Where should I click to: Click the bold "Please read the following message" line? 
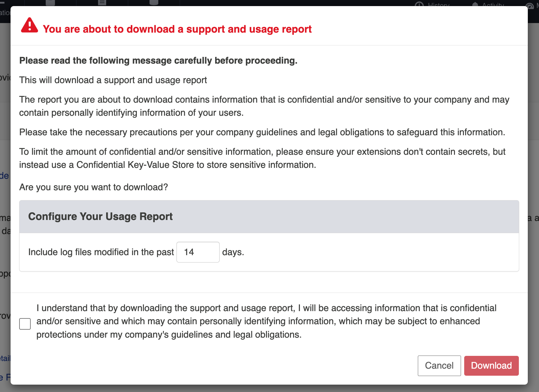158,60
